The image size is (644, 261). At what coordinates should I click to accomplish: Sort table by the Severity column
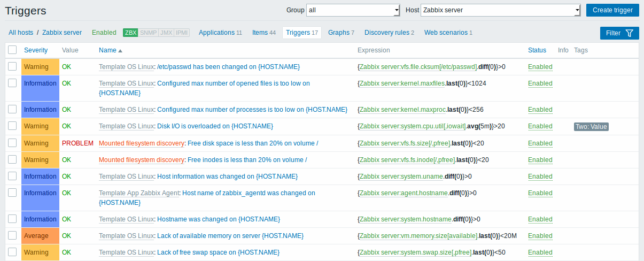(36, 50)
